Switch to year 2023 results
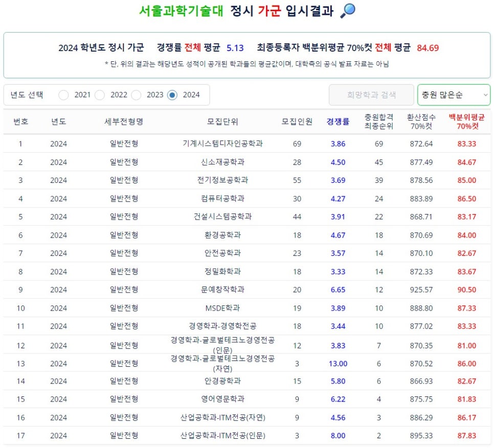Viewport: 494px width, 448px height. tap(137, 95)
